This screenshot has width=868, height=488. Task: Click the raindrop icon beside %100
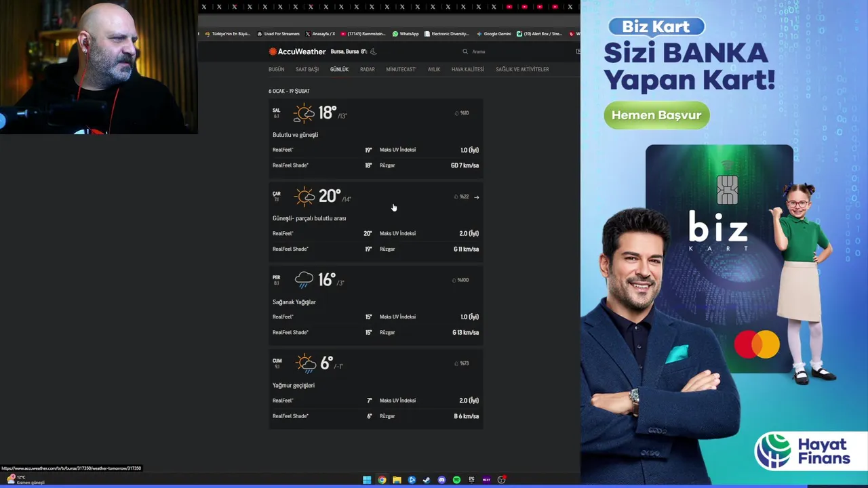click(x=454, y=280)
